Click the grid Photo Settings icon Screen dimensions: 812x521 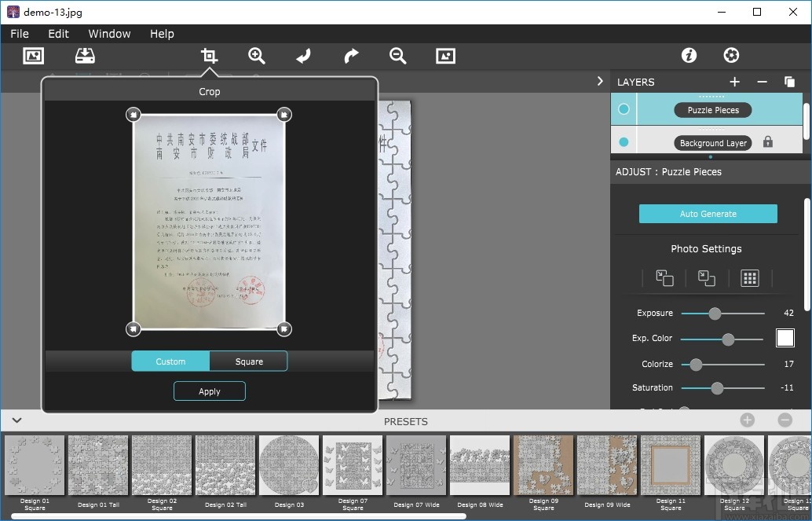click(x=750, y=278)
